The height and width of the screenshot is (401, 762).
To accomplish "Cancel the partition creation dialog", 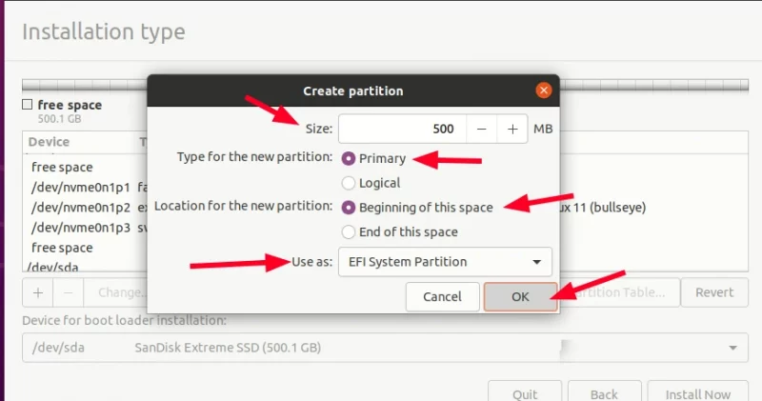I will click(442, 297).
